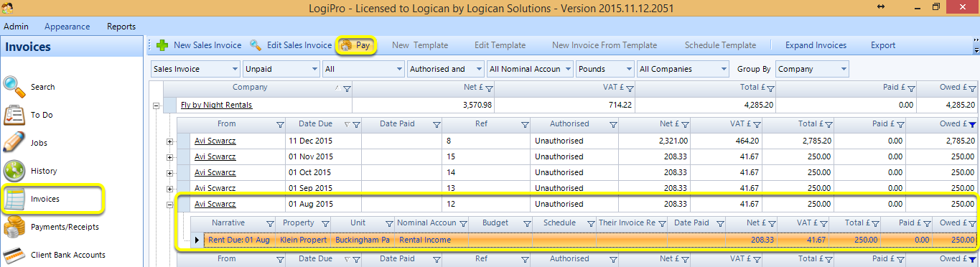Open the Fly by Night Rentals link
980x267 pixels.
click(216, 105)
